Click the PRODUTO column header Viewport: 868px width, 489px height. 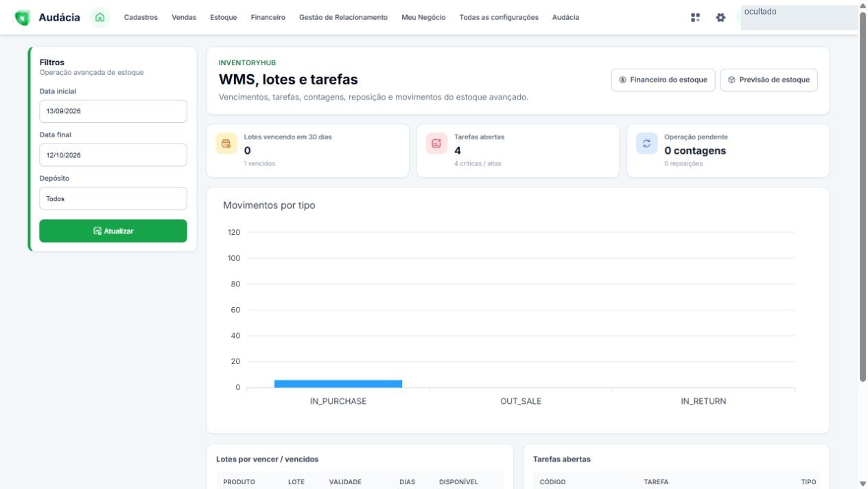[239, 482]
